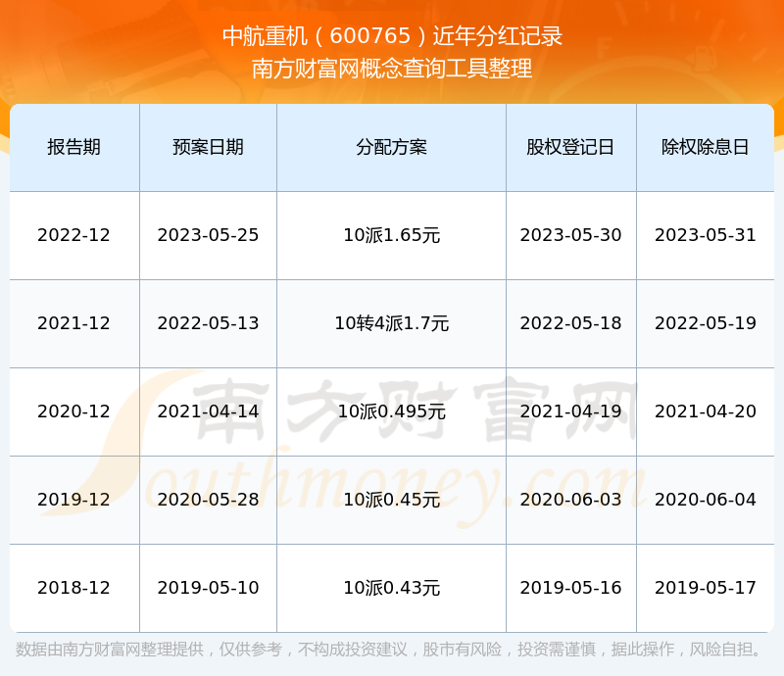Click report period cell 2022-12

coord(74,235)
